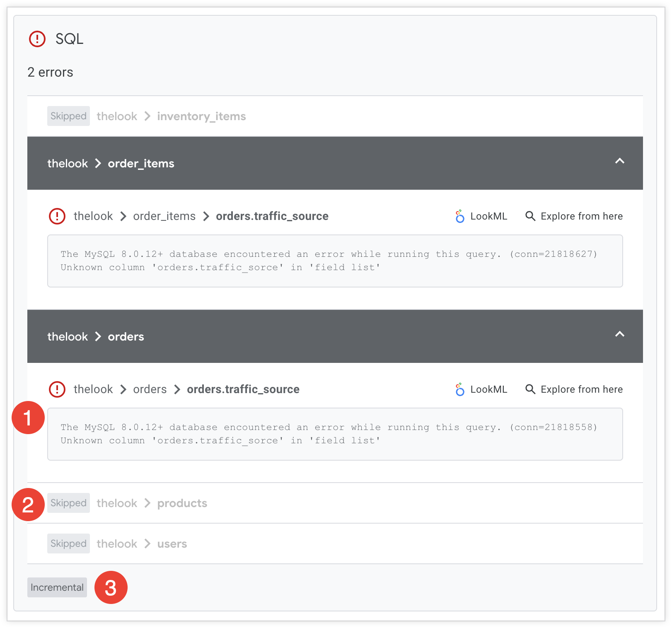
Task: Select the LookML icon in the orders section
Action: [459, 389]
